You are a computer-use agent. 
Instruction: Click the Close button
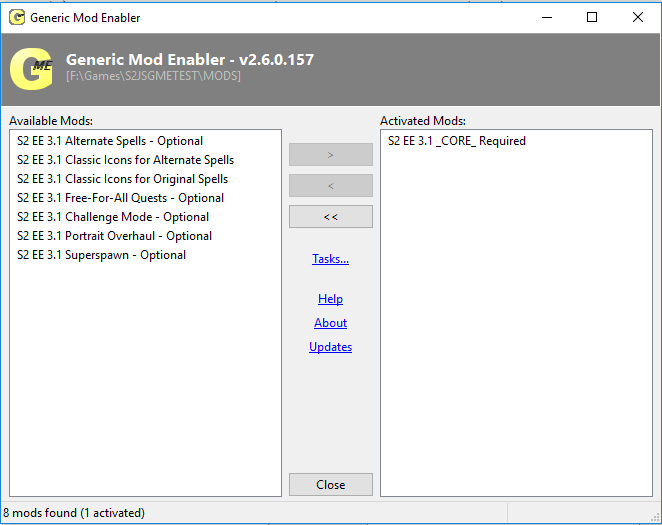(331, 484)
